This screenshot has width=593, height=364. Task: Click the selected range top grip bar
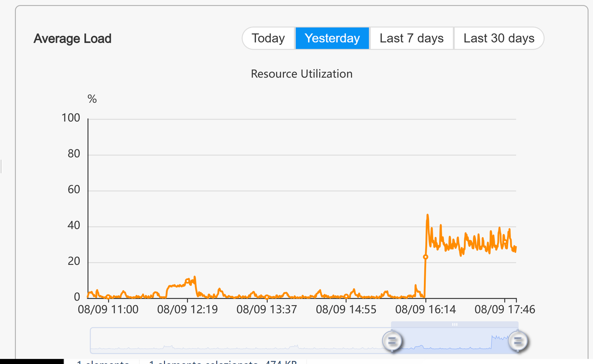pyautogui.click(x=454, y=325)
